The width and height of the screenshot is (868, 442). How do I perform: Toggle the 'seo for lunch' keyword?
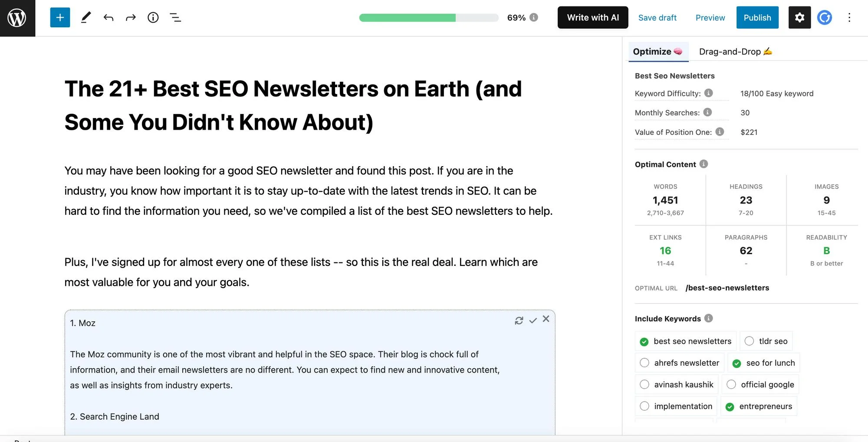(x=763, y=363)
